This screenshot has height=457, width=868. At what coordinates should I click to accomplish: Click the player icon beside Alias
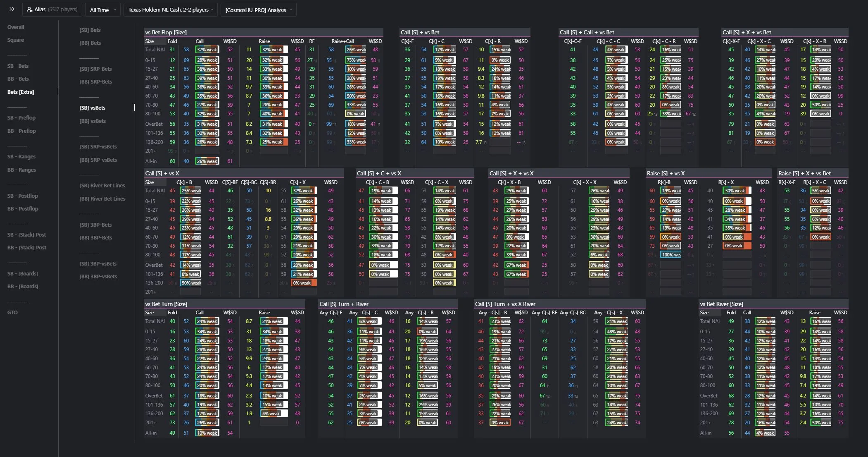(30, 10)
